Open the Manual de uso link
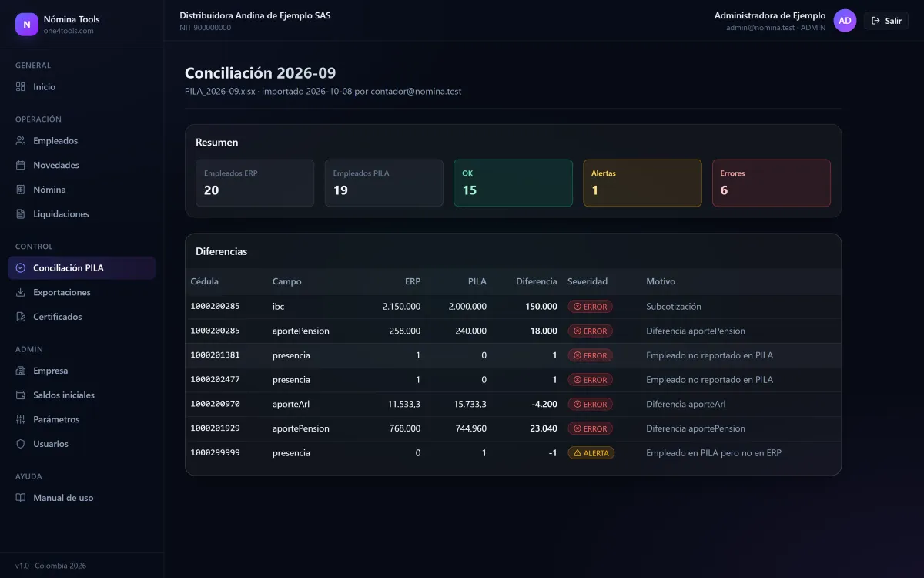The image size is (924, 578). (x=82, y=498)
